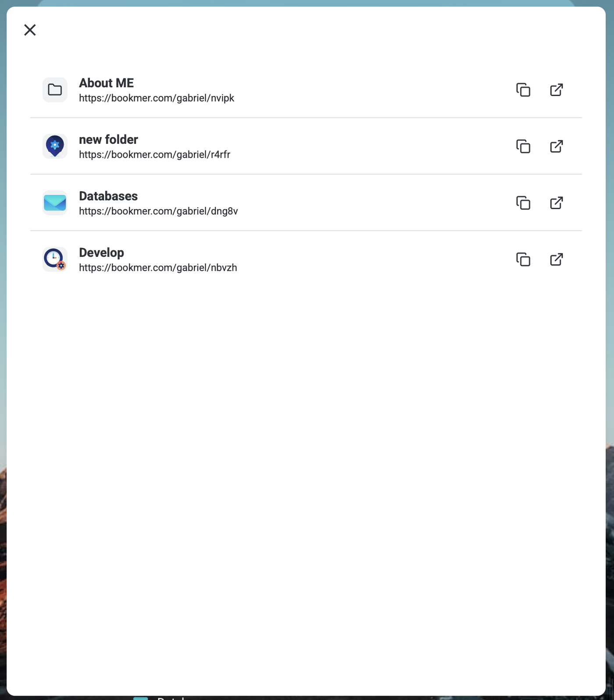The image size is (614, 700).
Task: Select the new folder title
Action: 108,139
